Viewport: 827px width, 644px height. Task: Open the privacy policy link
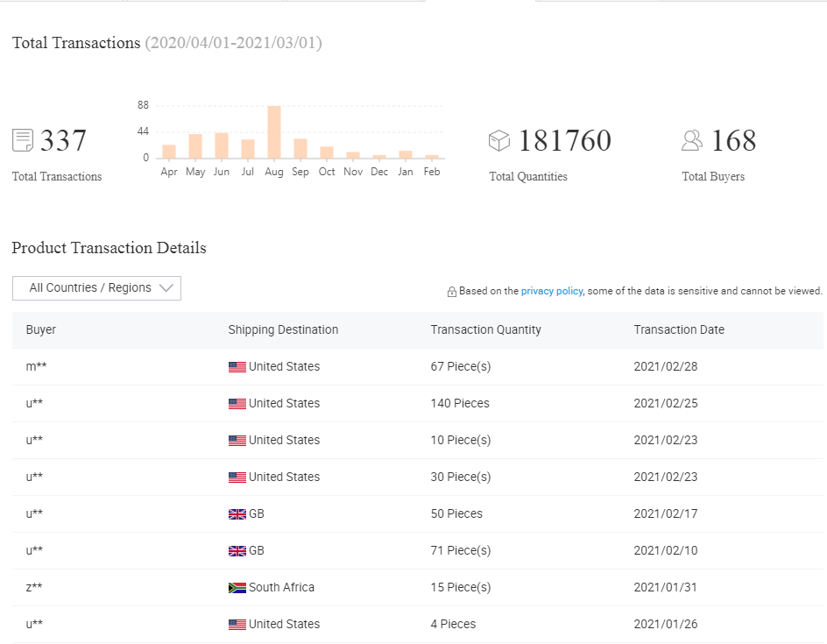(x=551, y=291)
